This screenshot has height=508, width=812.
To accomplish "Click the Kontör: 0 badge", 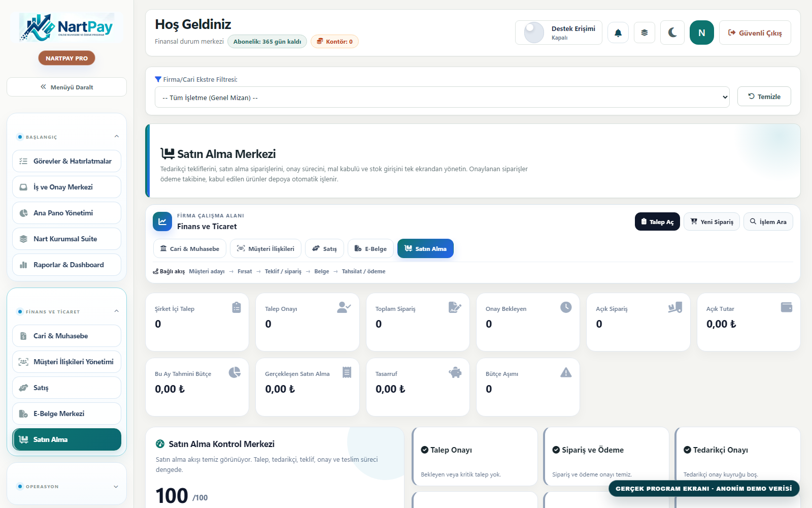I will coord(334,42).
